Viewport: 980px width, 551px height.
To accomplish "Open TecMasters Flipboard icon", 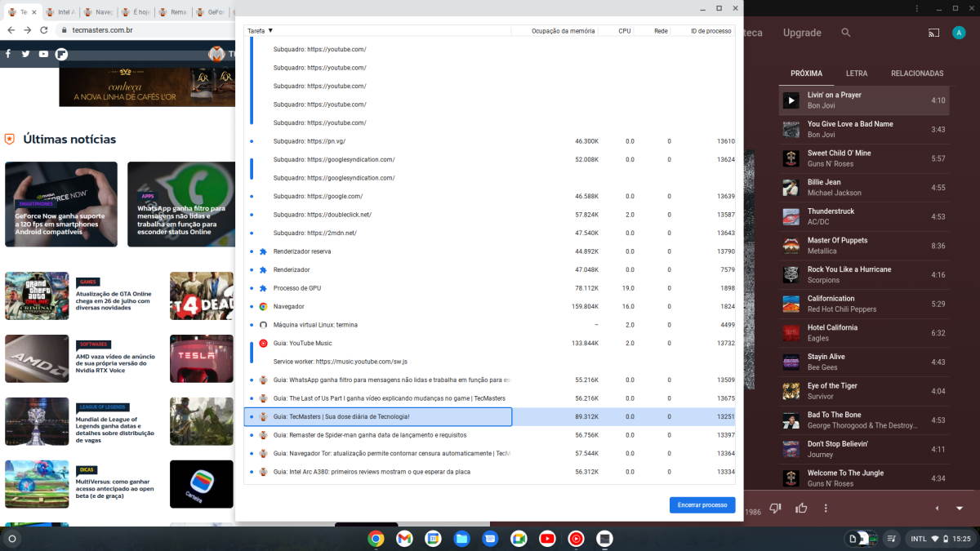I will coord(61,54).
